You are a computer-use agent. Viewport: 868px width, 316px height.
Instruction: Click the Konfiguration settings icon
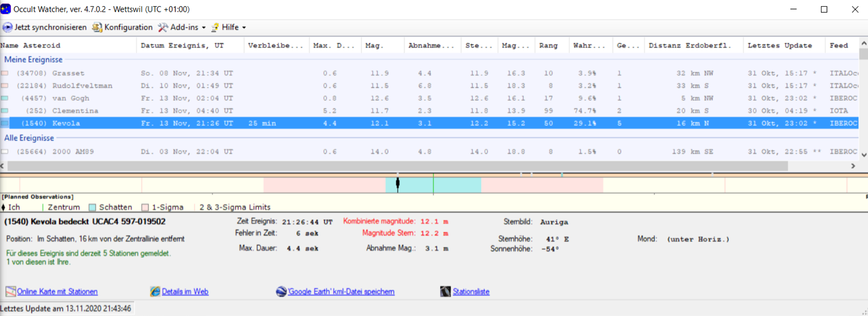pyautogui.click(x=97, y=27)
